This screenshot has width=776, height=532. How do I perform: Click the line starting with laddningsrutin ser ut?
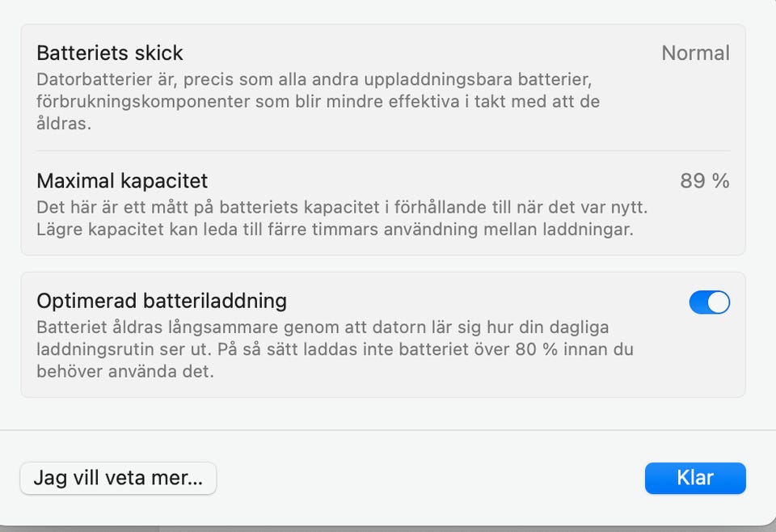[335, 350]
